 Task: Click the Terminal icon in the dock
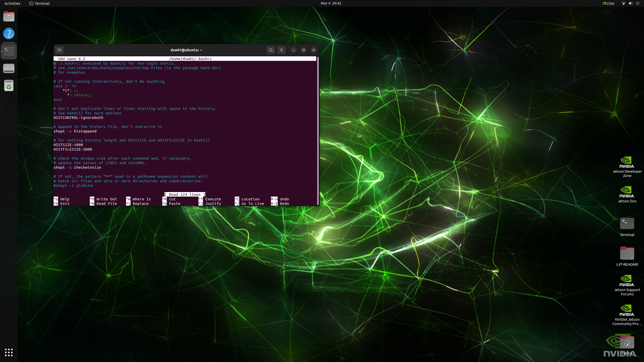click(x=9, y=51)
